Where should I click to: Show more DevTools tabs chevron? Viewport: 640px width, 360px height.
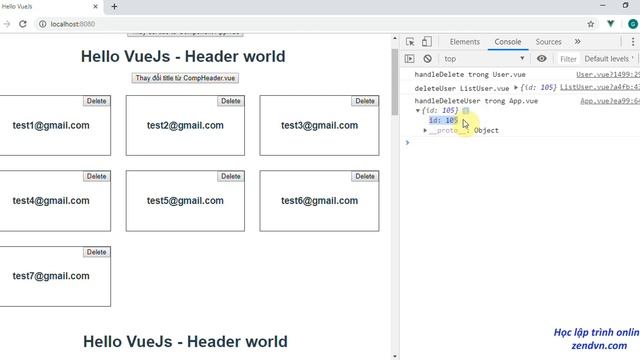click(578, 42)
